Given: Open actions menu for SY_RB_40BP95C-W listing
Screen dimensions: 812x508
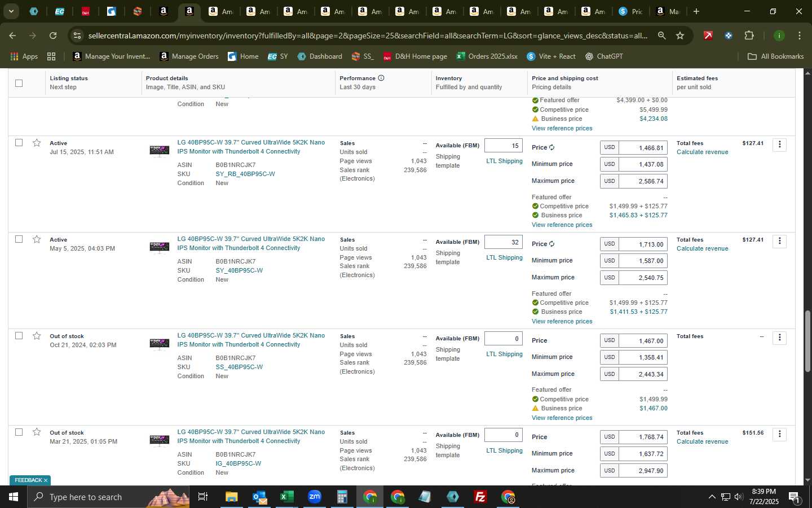Looking at the screenshot, I should click(x=780, y=144).
